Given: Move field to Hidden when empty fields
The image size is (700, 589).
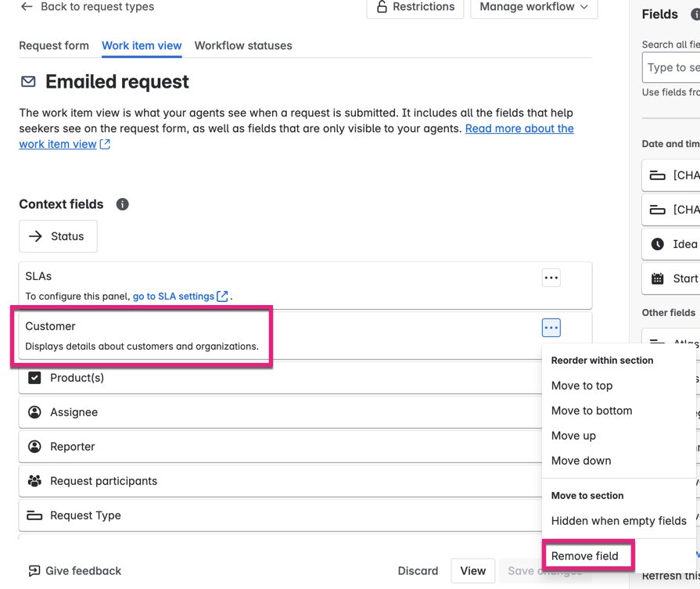Looking at the screenshot, I should pos(619,521).
